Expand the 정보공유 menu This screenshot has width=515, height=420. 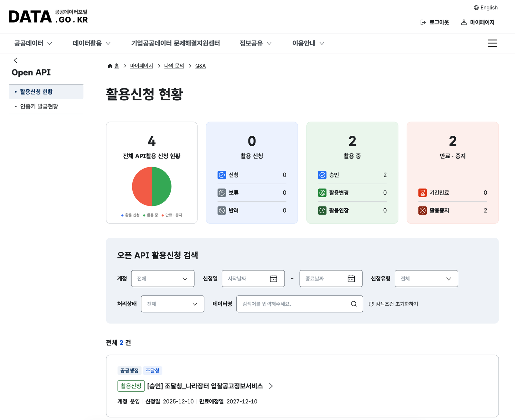(x=256, y=43)
